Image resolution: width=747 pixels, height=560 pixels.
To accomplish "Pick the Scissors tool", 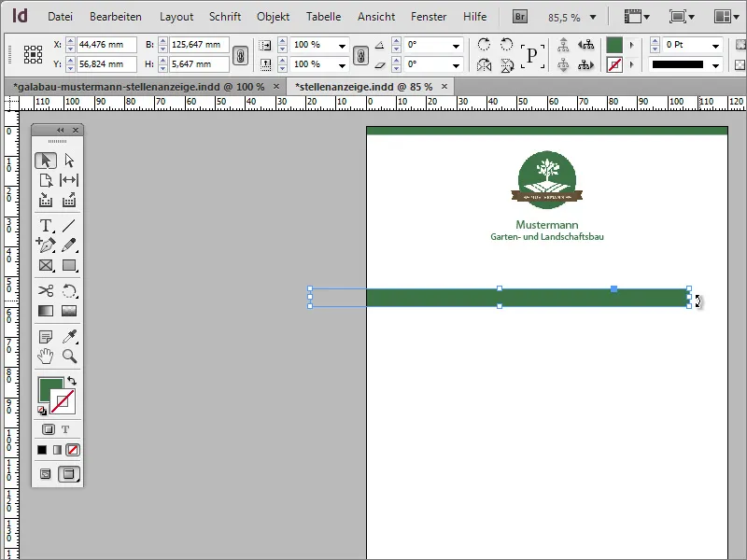I will [x=45, y=291].
